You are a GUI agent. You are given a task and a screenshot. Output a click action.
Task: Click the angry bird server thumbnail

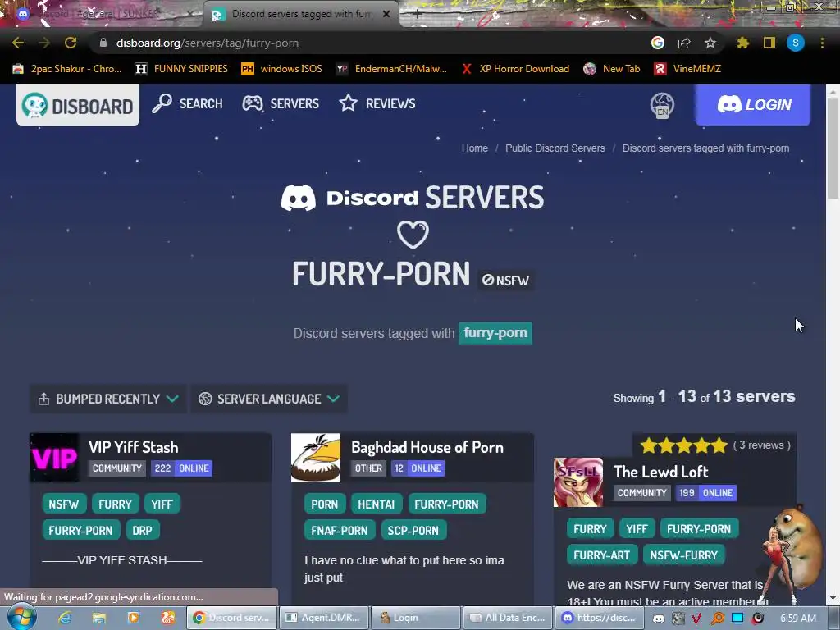pyautogui.click(x=316, y=458)
